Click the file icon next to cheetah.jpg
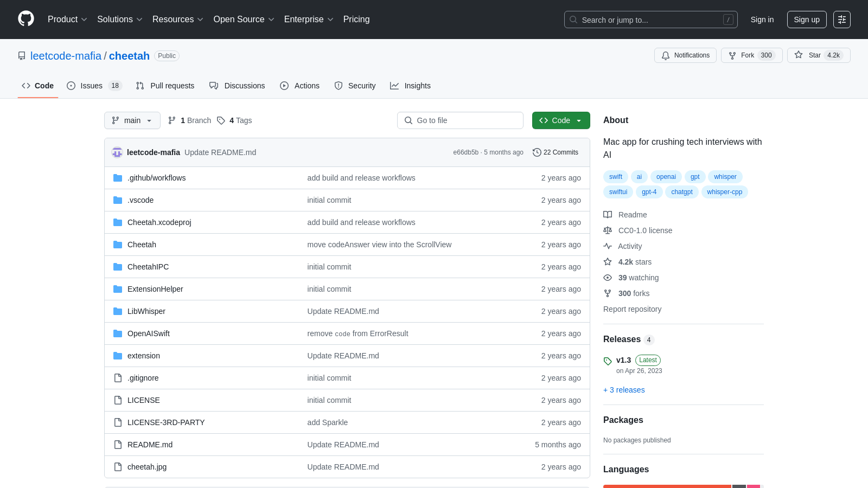Viewport: 868px width, 488px height. point(118,467)
